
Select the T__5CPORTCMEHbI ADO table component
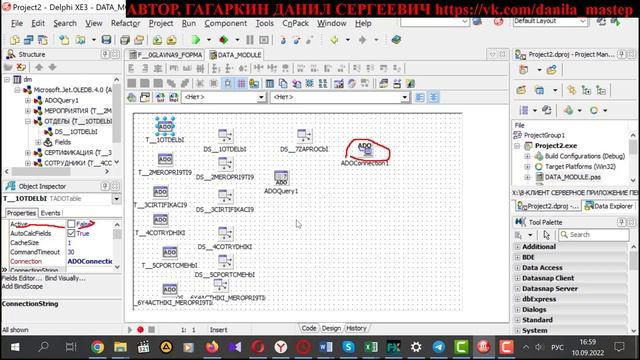tap(170, 252)
